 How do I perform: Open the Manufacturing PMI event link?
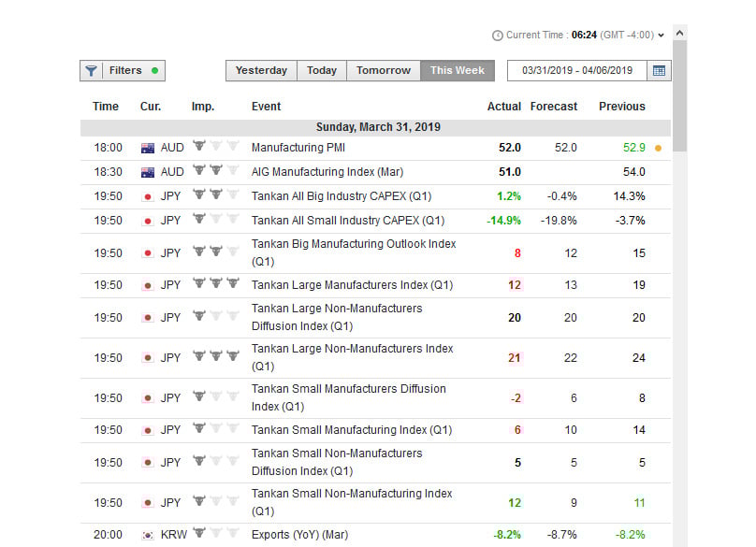click(298, 148)
